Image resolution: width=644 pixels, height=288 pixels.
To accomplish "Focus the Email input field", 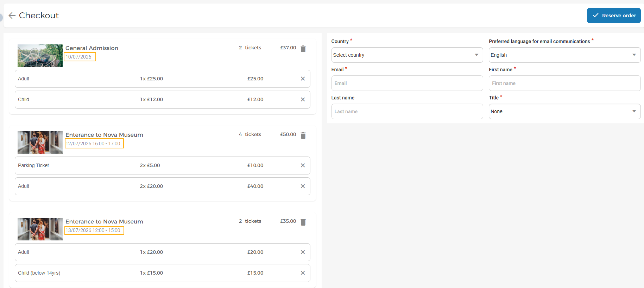I will [x=407, y=83].
